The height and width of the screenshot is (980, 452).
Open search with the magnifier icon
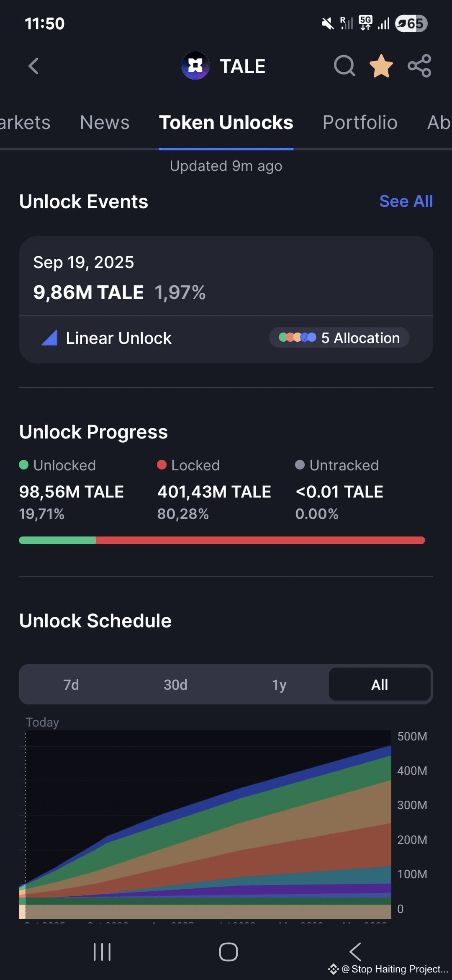(344, 66)
